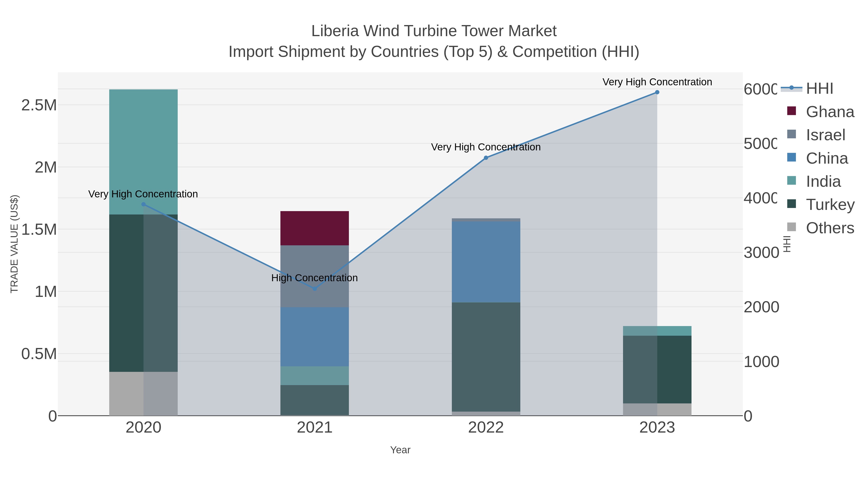Screen dimensions: 868x488
Task: Click the 2022 x-axis label
Action: [486, 428]
